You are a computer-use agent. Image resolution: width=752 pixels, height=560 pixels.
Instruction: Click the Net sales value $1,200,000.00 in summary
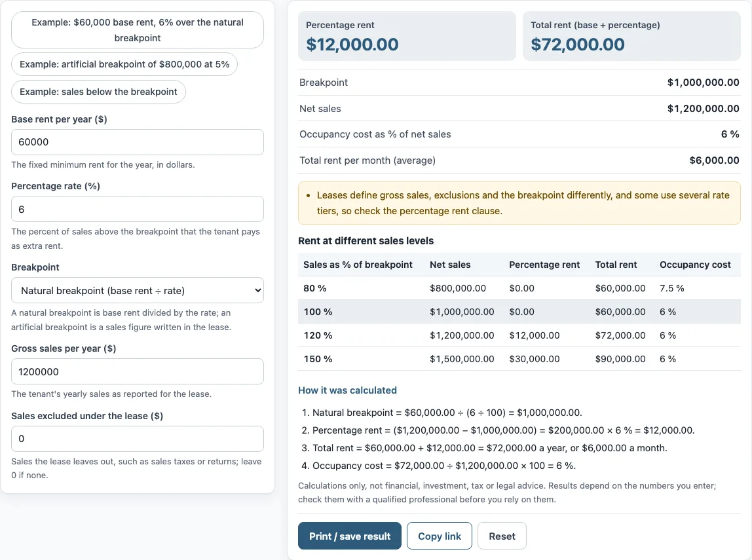point(703,109)
